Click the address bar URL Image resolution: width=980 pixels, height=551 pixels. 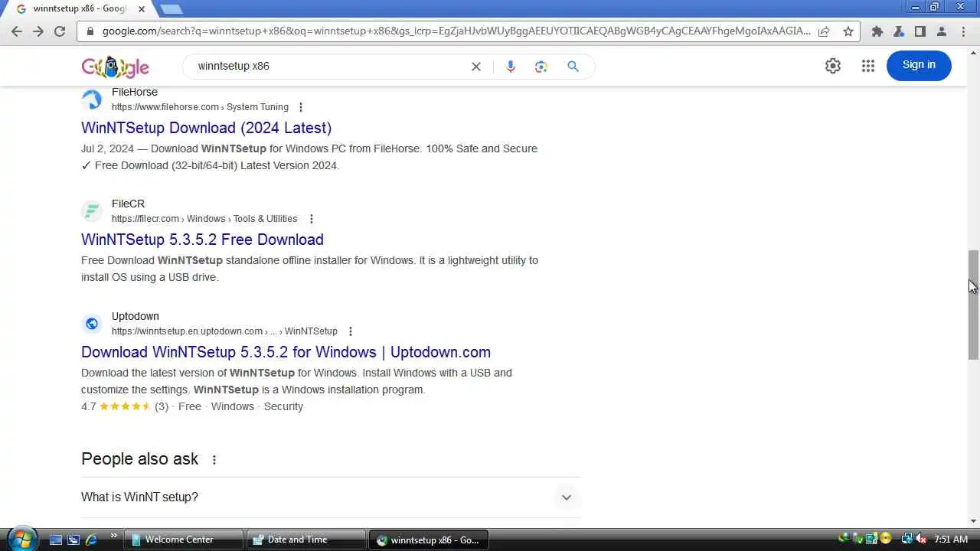click(456, 31)
